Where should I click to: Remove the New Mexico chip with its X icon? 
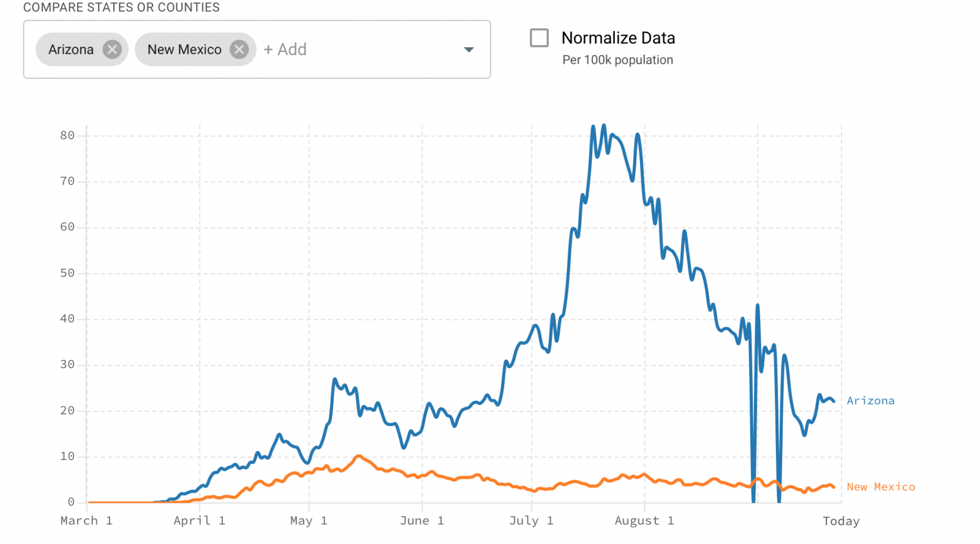click(239, 50)
